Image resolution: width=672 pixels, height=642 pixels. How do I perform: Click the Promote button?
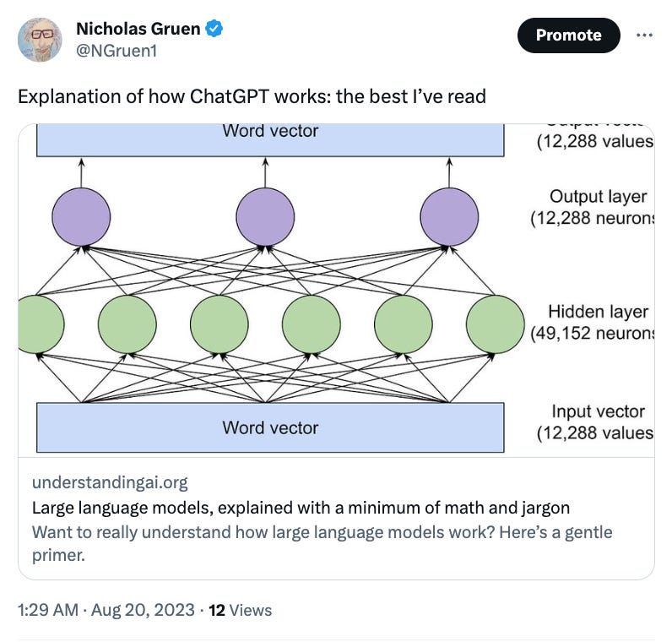coord(569,35)
